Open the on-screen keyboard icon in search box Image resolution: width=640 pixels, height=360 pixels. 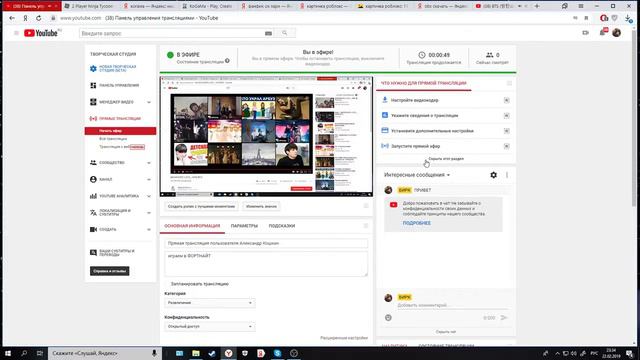click(268, 33)
